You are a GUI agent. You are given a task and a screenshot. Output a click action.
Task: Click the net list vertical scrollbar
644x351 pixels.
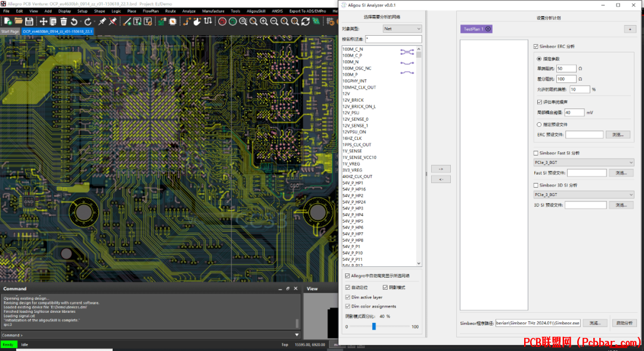click(x=419, y=156)
